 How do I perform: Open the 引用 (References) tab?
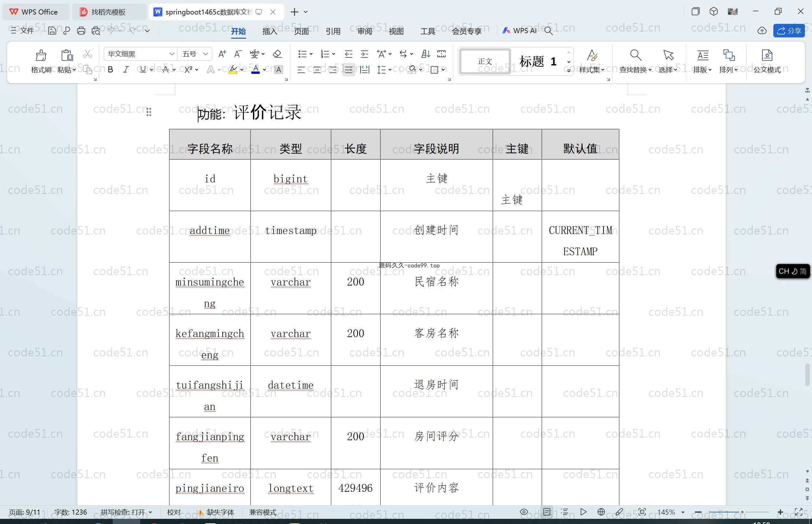pyautogui.click(x=333, y=31)
